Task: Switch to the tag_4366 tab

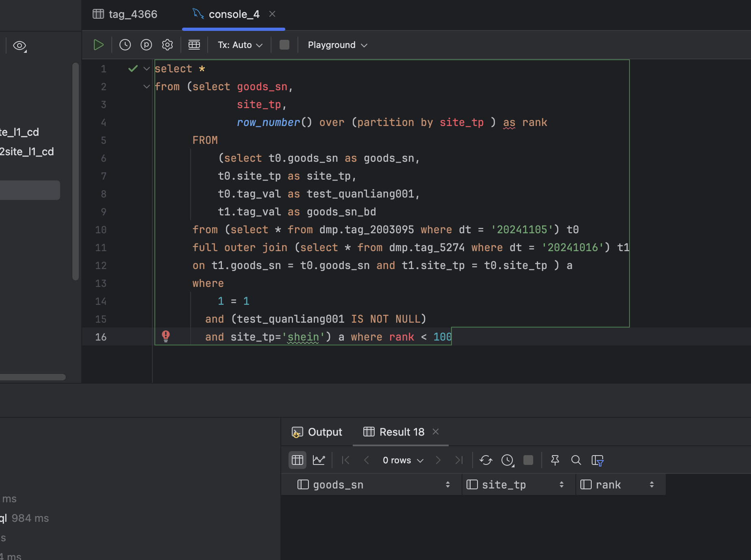Action: coord(125,14)
